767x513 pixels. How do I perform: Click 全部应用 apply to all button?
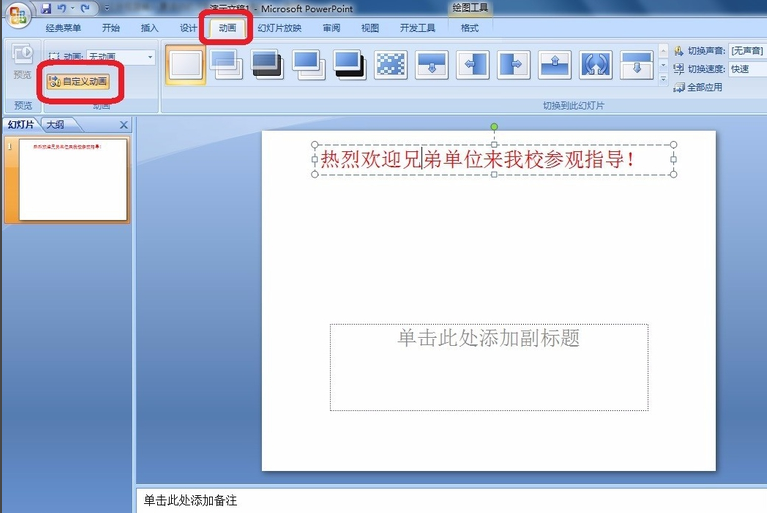[698, 87]
